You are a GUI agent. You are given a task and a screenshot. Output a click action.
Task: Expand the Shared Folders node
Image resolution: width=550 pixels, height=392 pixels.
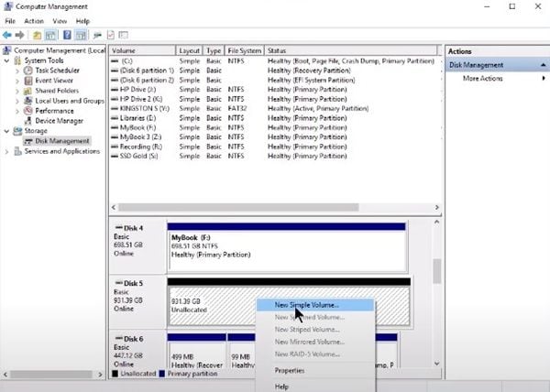(17, 91)
